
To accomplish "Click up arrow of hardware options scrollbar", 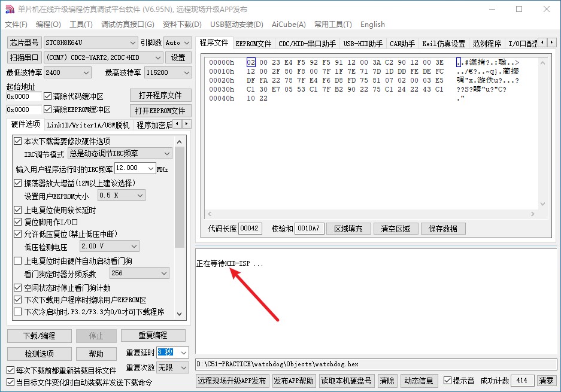I will point(179,142).
